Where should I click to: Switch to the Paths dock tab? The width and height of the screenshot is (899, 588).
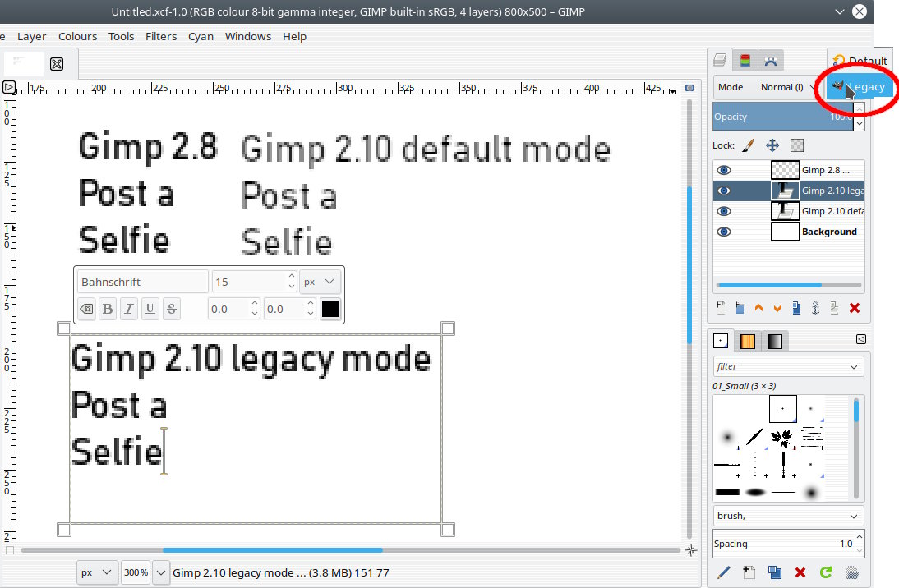(771, 60)
